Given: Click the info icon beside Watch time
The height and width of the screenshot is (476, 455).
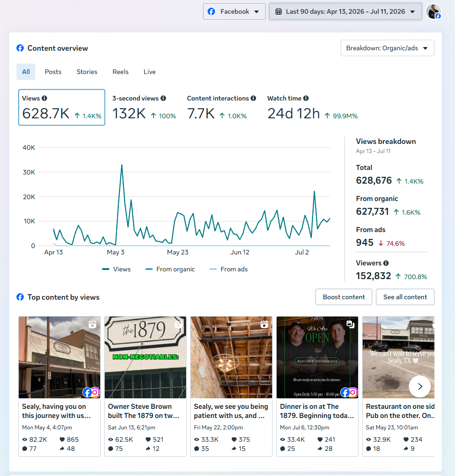Looking at the screenshot, I should pos(306,98).
